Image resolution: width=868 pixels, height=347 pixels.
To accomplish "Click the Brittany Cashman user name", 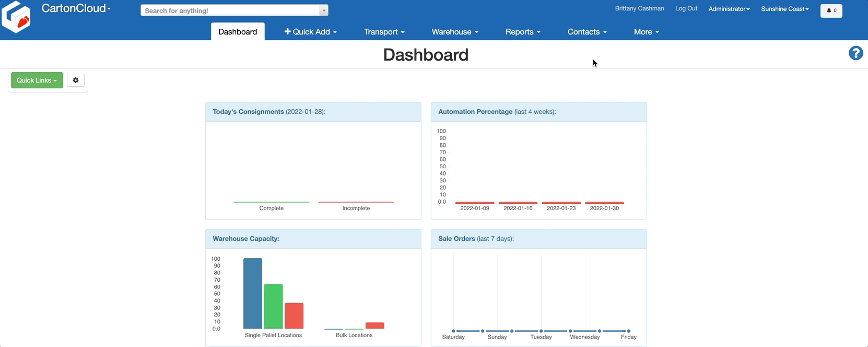I will tap(639, 8).
